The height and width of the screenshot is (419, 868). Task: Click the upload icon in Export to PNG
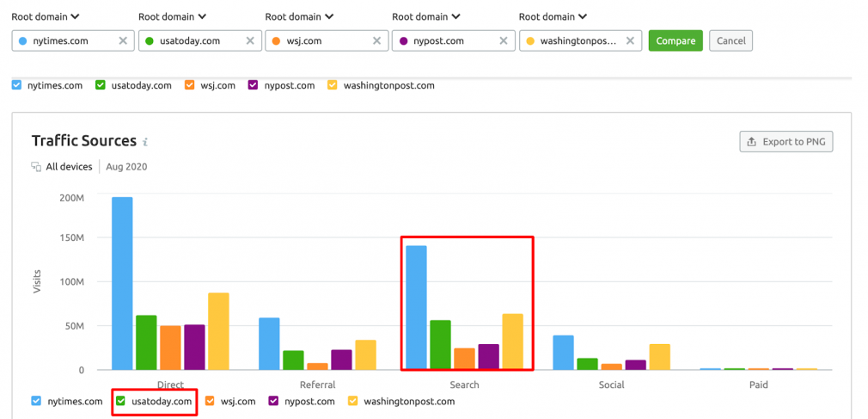tap(752, 142)
